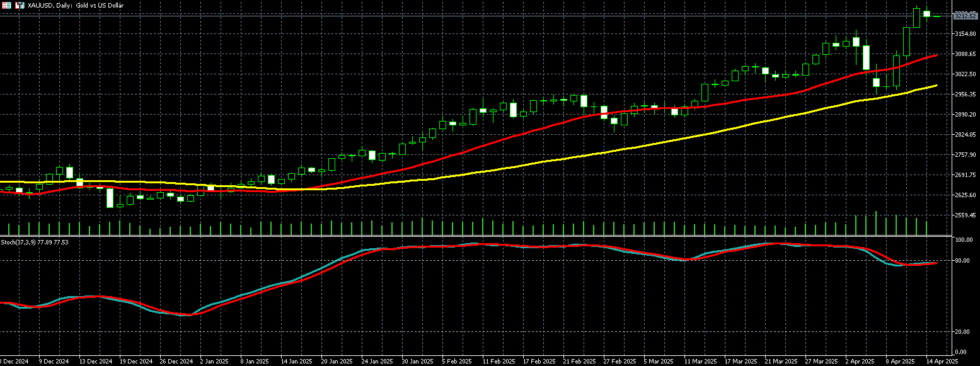This screenshot has height=366, width=980.
Task: Open the Depth of Market icon
Action: click(x=20, y=5)
